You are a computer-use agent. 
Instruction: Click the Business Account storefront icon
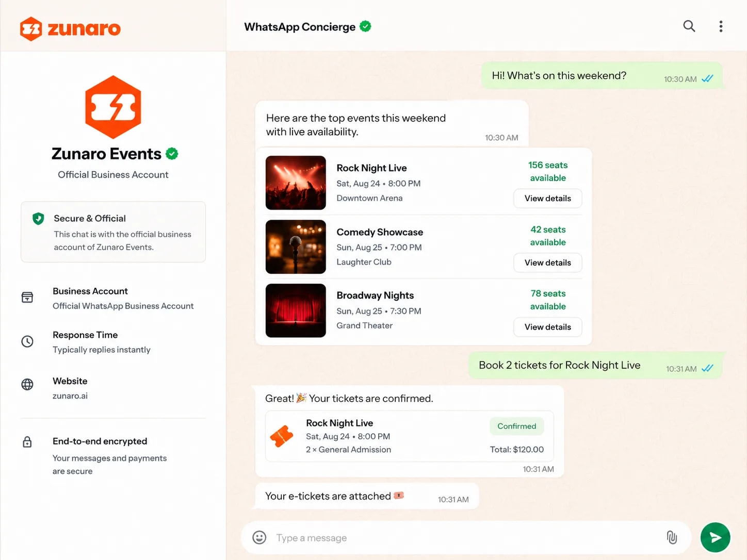(x=27, y=298)
